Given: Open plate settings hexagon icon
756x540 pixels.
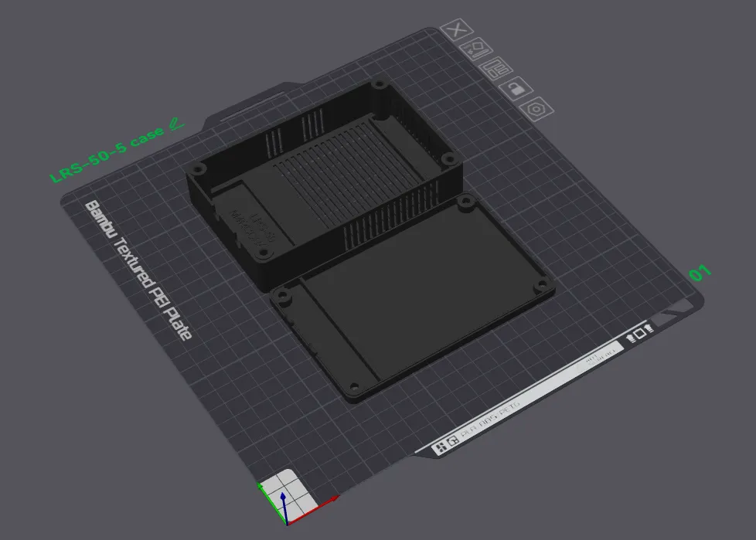Looking at the screenshot, I should coord(536,110).
